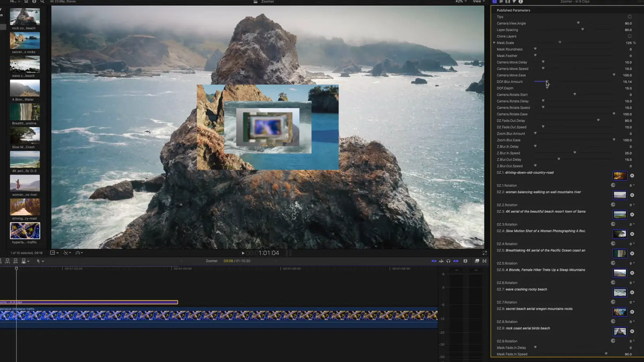644x362 pixels.
Task: Toggle the headphones audio skimming icon
Action: (448, 261)
